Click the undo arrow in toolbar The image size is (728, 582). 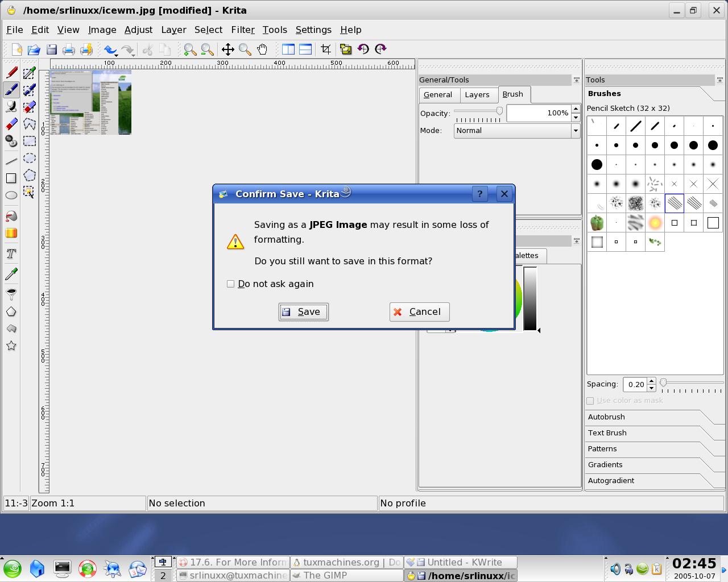tap(109, 49)
